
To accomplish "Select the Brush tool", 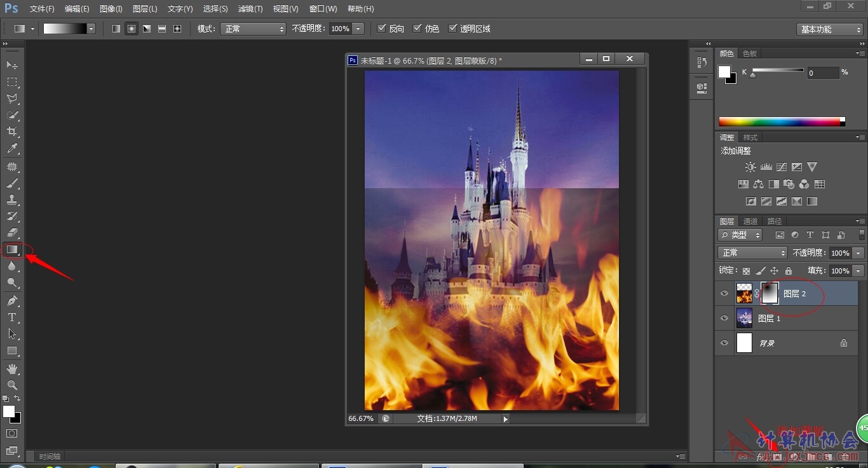I will click(12, 183).
